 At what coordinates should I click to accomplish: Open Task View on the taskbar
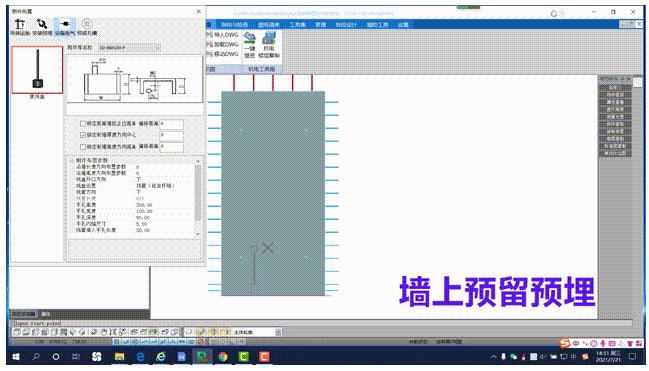click(76, 357)
